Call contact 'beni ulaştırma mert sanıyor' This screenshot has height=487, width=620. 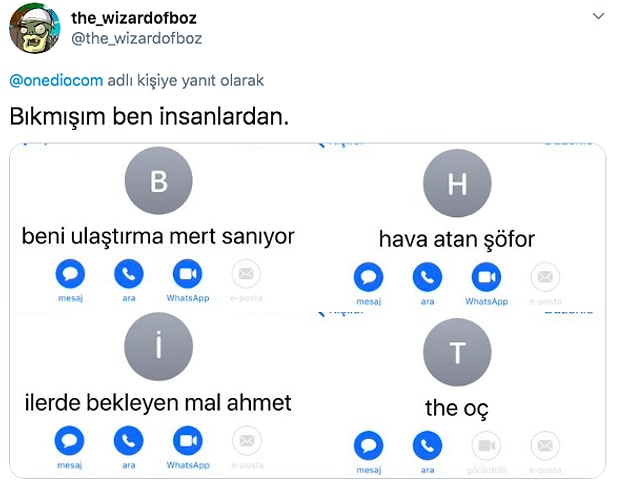pyautogui.click(x=129, y=274)
